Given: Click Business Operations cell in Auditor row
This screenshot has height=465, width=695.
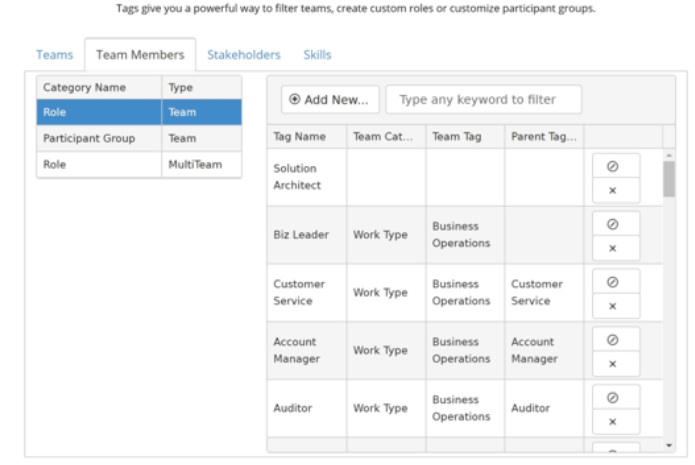Looking at the screenshot, I should tap(465, 408).
